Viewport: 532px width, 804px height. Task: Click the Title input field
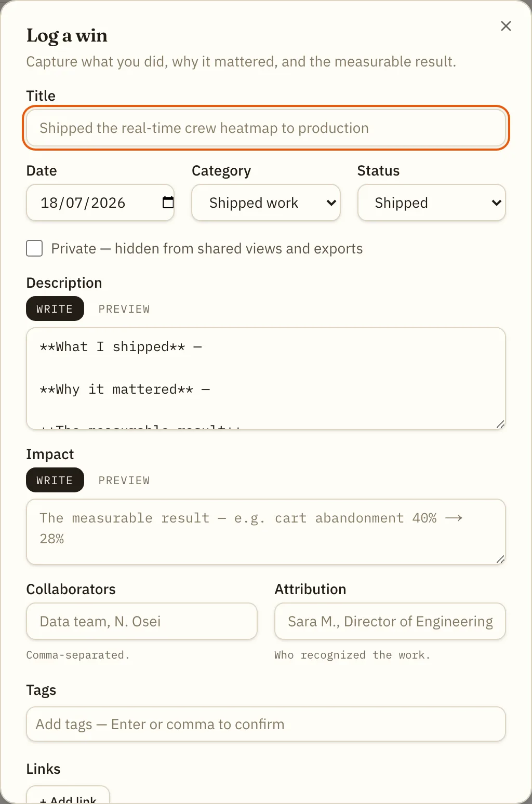tap(266, 128)
